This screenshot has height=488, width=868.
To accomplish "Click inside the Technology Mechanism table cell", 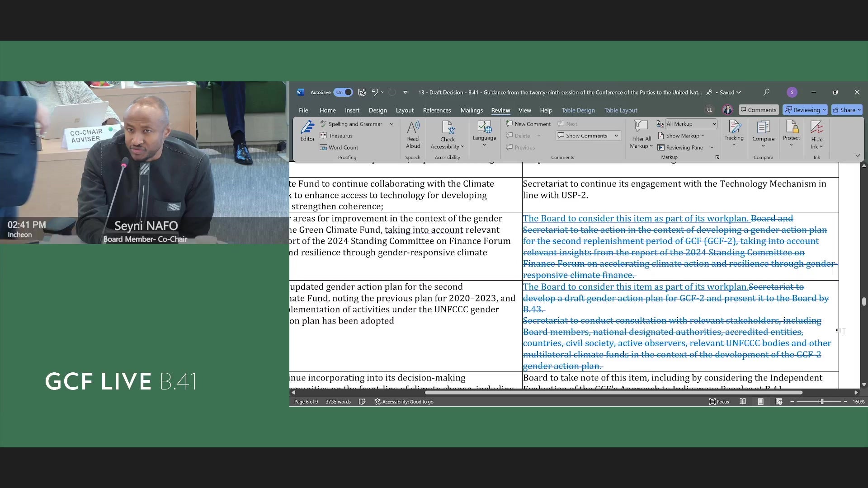I will click(x=680, y=194).
